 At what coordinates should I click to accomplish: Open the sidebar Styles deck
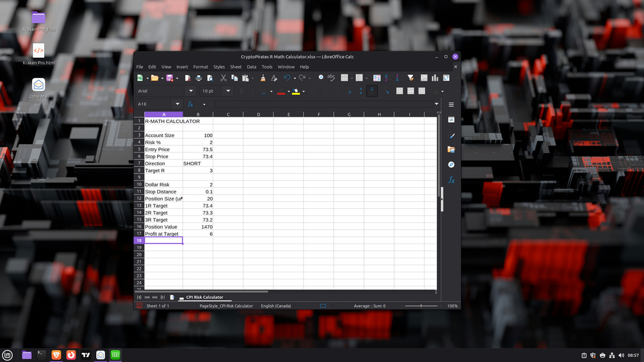[x=451, y=135]
